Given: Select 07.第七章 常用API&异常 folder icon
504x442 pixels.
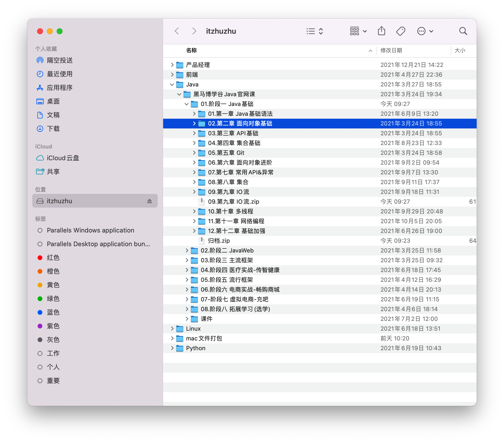Looking at the screenshot, I should [202, 172].
